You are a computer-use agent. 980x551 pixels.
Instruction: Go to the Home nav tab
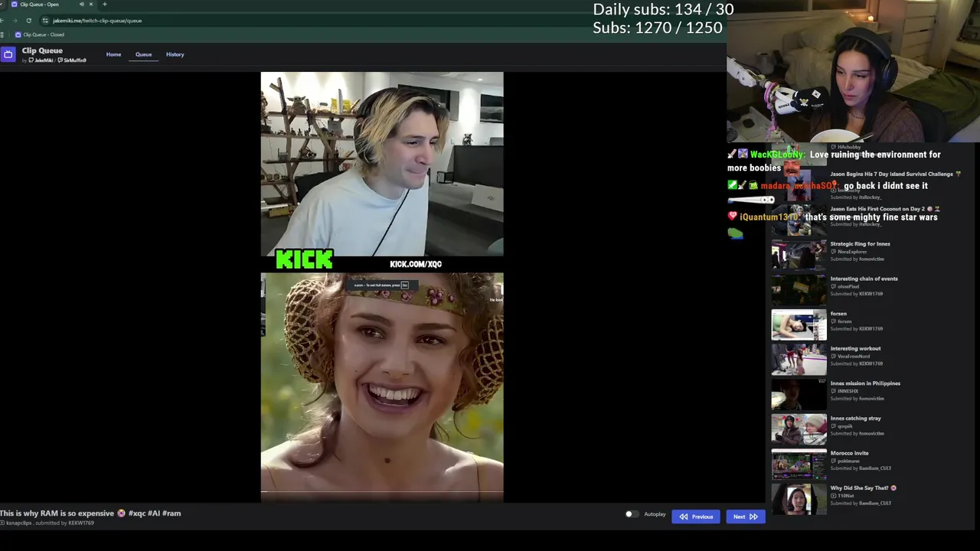click(x=113, y=54)
